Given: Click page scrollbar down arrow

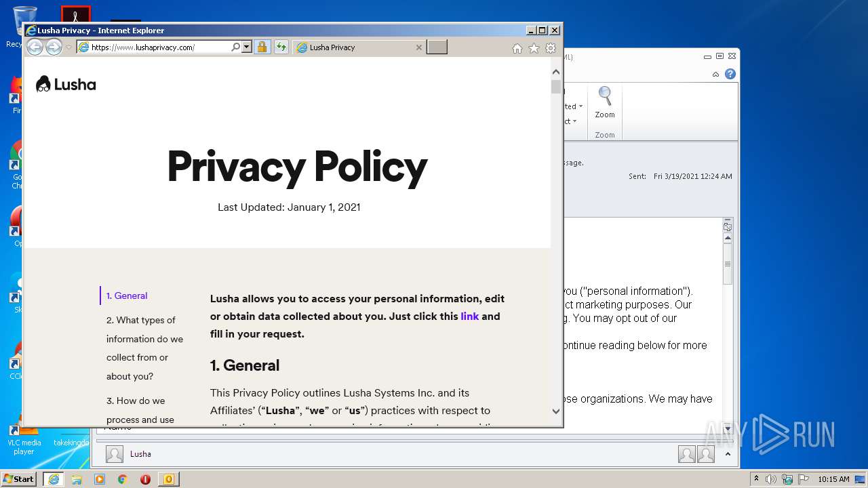Looking at the screenshot, I should point(556,411).
